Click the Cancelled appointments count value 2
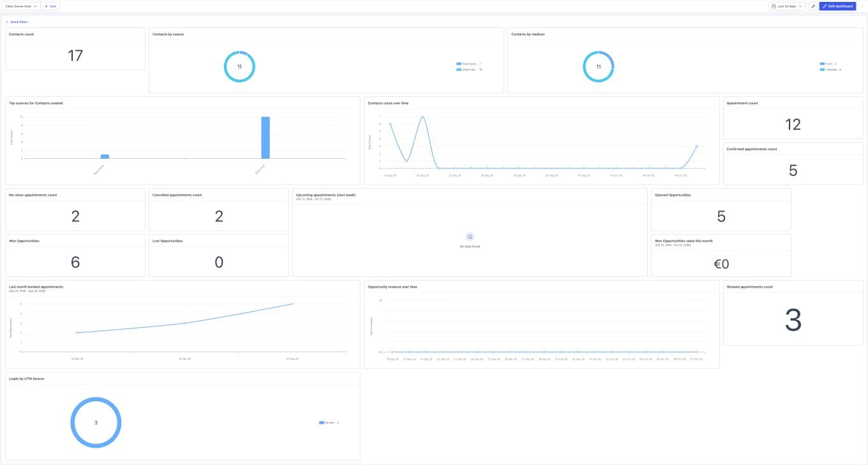The image size is (868, 465). click(x=219, y=216)
